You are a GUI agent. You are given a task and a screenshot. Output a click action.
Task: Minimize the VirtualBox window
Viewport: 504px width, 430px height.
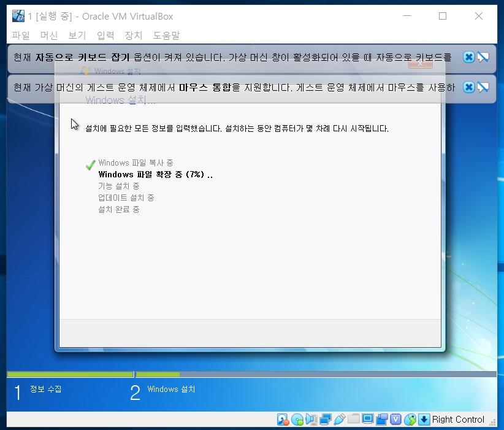point(407,16)
